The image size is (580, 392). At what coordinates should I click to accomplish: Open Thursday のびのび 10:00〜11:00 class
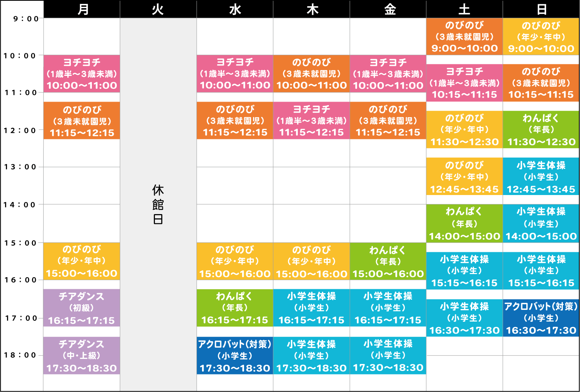pos(311,74)
